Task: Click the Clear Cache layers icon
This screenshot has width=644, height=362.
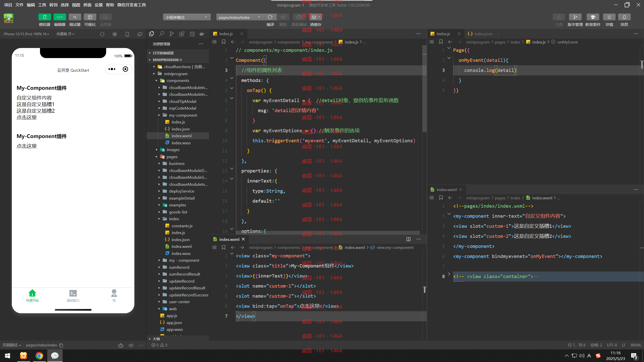Action: (315, 17)
